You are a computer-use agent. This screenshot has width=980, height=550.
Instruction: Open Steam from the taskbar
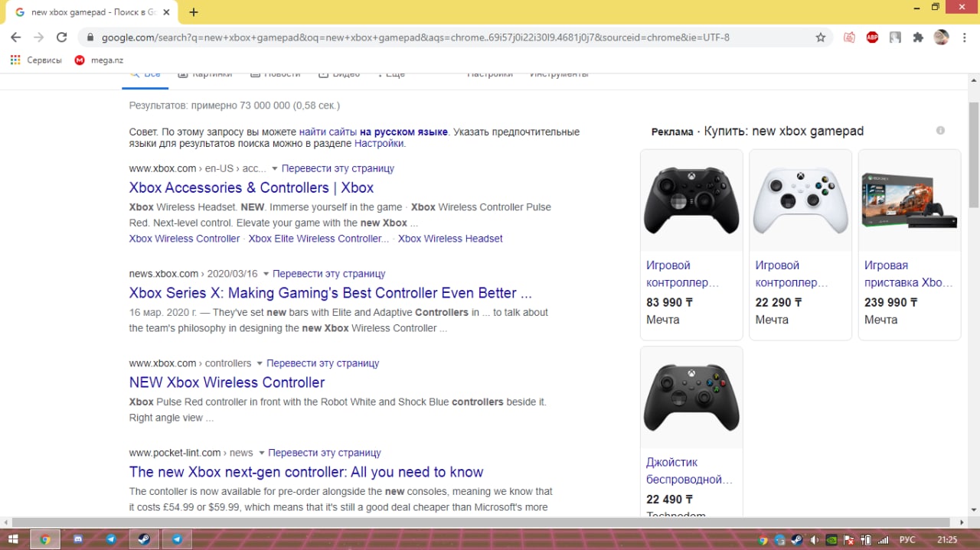tap(144, 539)
